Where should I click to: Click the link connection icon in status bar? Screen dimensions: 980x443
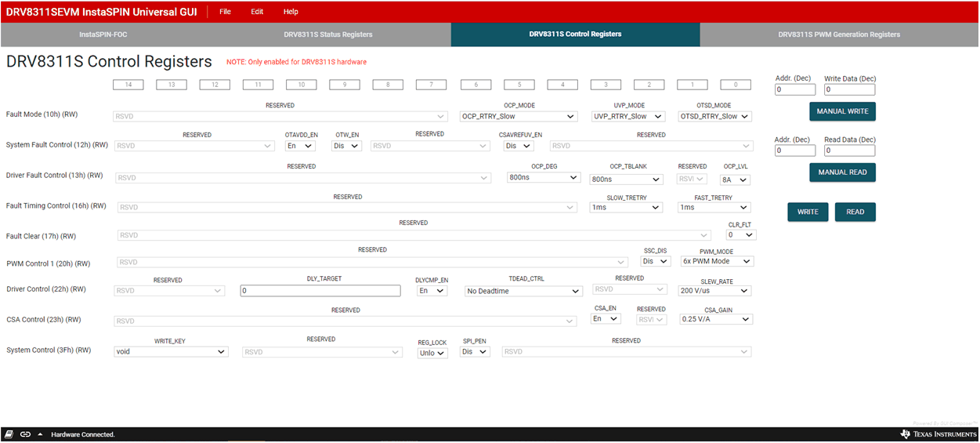click(25, 434)
